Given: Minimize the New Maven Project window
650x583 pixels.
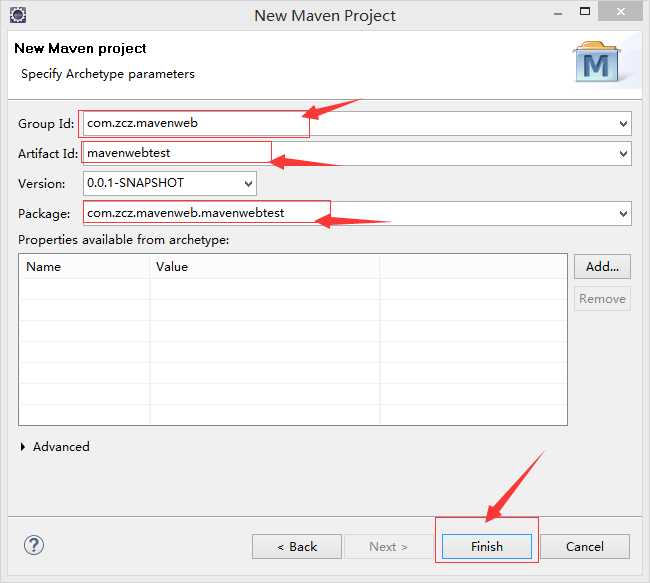Looking at the screenshot, I should (x=558, y=14).
